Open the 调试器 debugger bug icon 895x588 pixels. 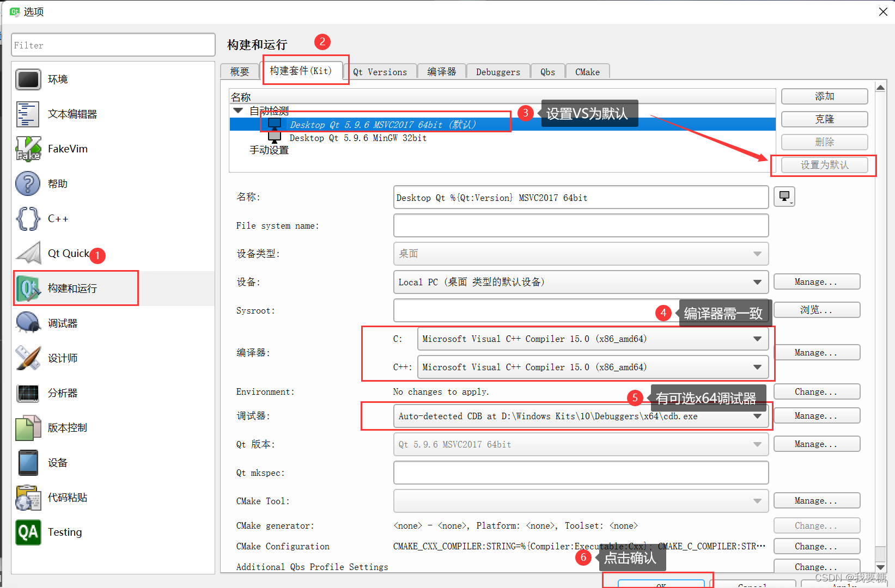point(28,323)
